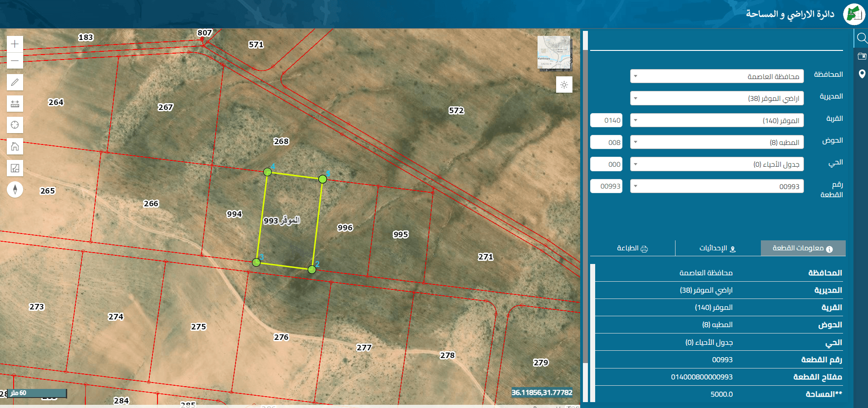The width and height of the screenshot is (868, 408).
Task: Switch to الطباعة print tab
Action: pos(632,248)
